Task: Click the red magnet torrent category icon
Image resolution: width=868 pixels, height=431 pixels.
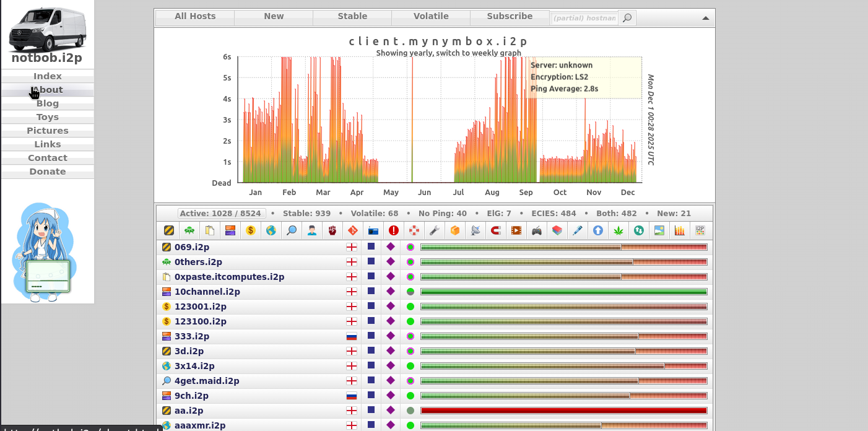Action: 496,230
